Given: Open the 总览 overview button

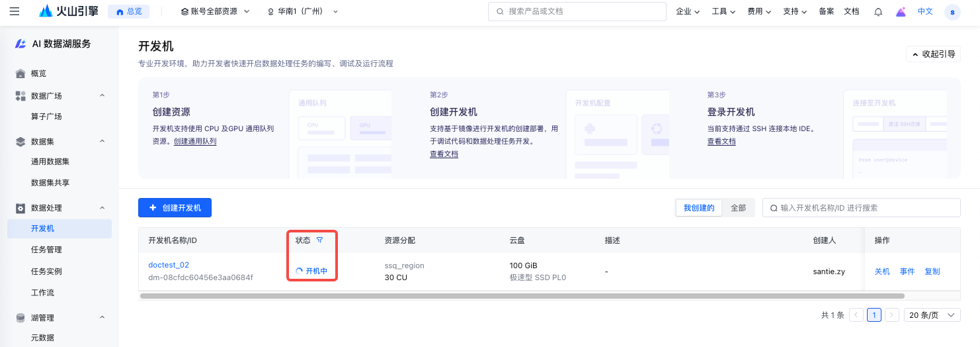Looking at the screenshot, I should [x=128, y=11].
